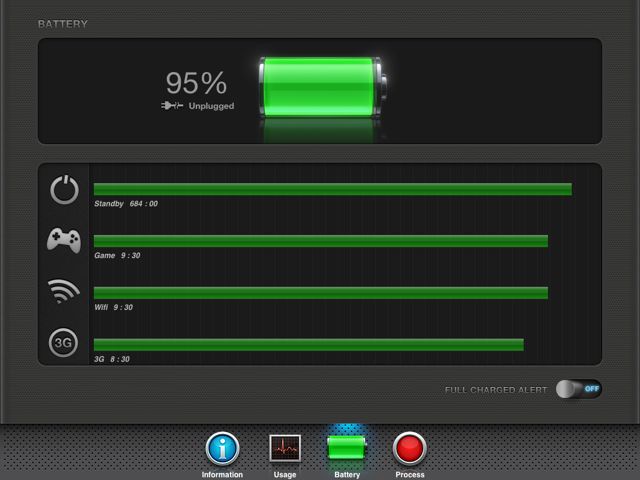Click the 95% battery level text
This screenshot has width=640, height=480.
point(196,83)
